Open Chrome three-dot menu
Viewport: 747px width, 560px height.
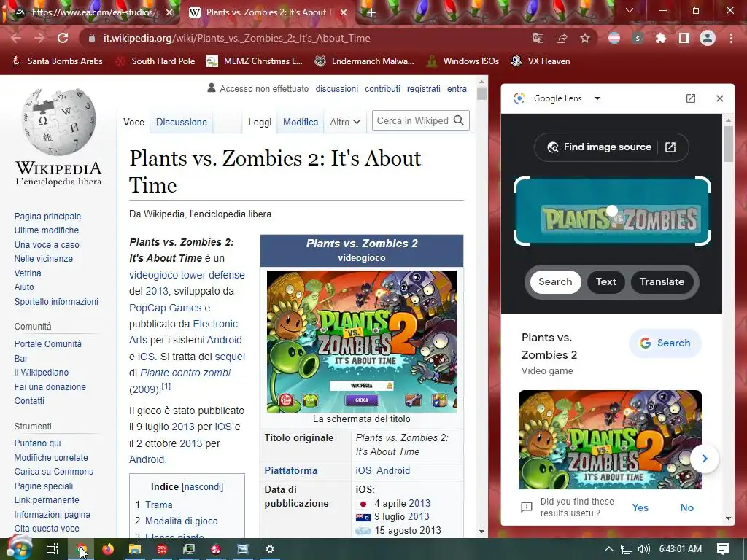pos(731,38)
